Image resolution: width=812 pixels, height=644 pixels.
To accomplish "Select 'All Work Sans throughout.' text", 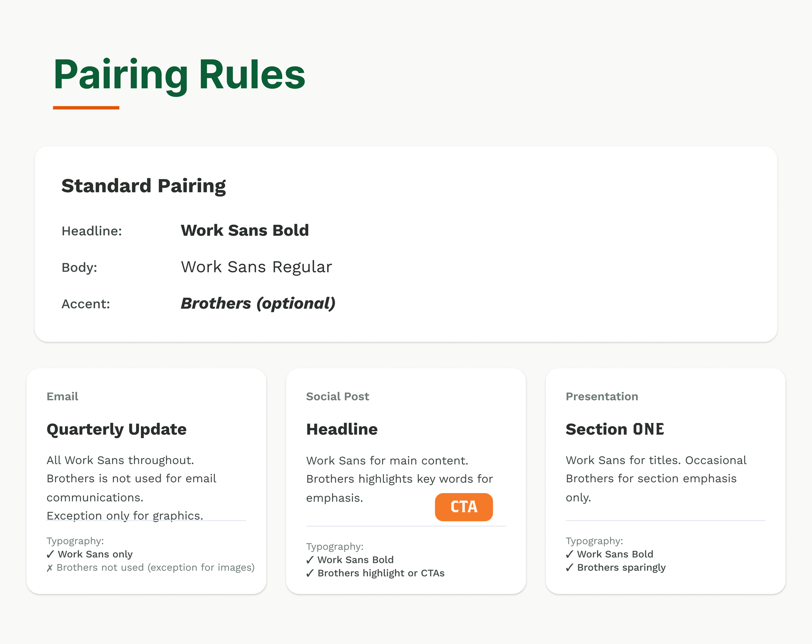I will [120, 460].
